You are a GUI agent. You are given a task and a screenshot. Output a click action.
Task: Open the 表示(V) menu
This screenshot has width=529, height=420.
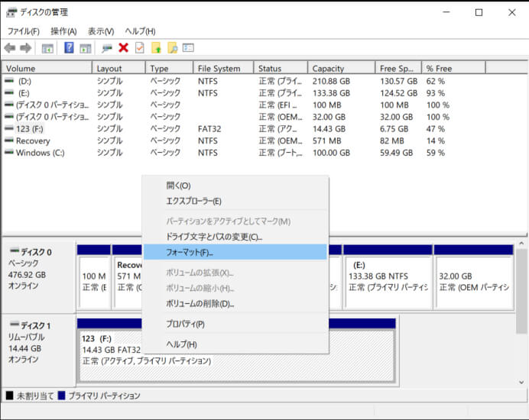(x=101, y=31)
